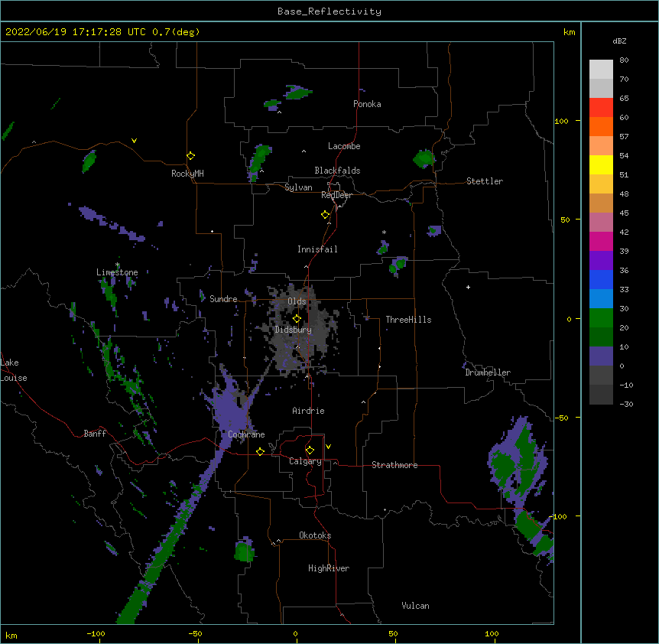This screenshot has height=644, width=659.
Task: Select the green 20-30 dBZ legend swatch
Action: 601,318
